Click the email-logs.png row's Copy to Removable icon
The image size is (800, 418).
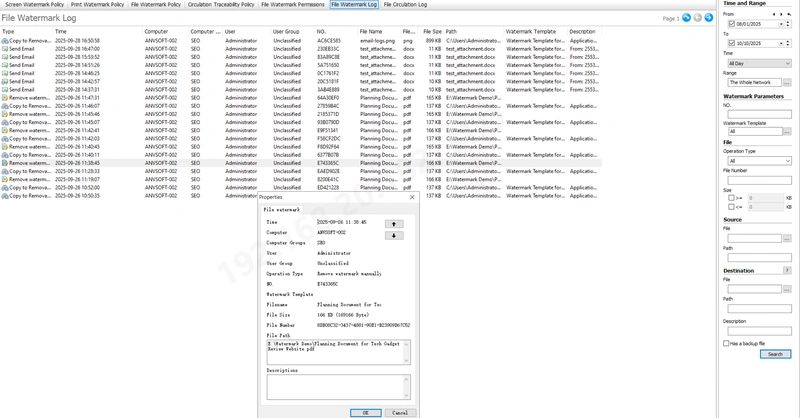tap(5, 41)
